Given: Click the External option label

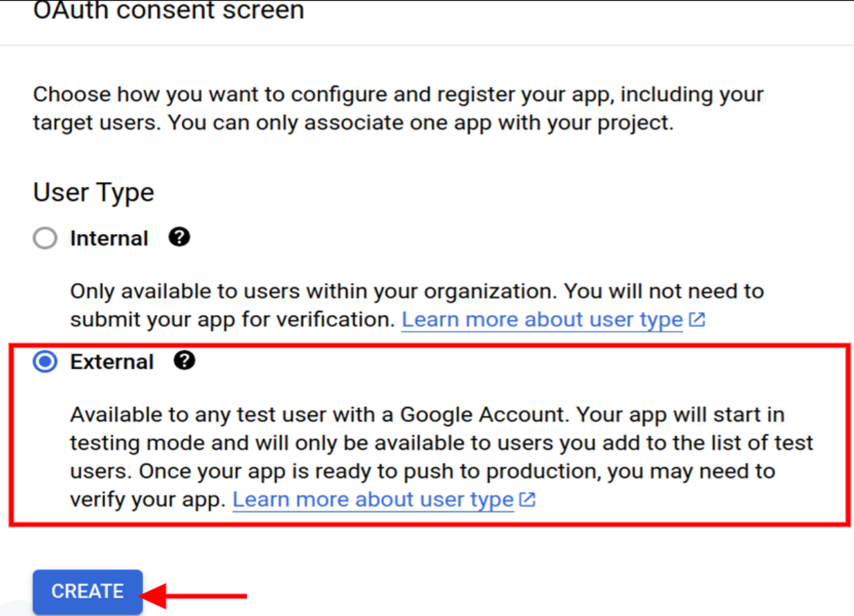Looking at the screenshot, I should tap(112, 362).
